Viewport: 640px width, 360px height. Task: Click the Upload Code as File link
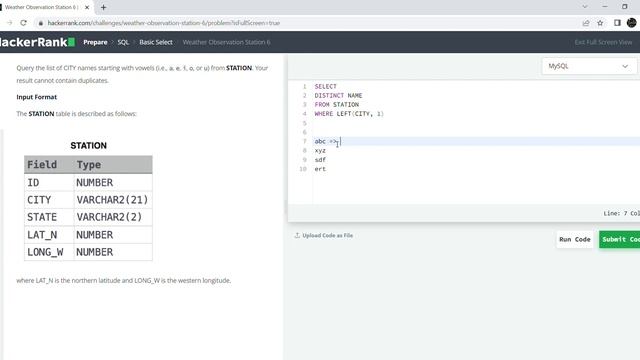pyautogui.click(x=327, y=236)
